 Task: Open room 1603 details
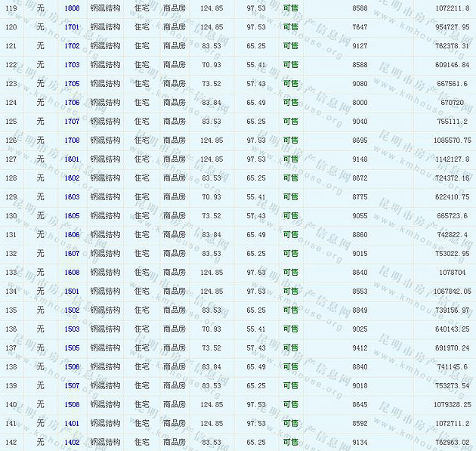tap(72, 196)
